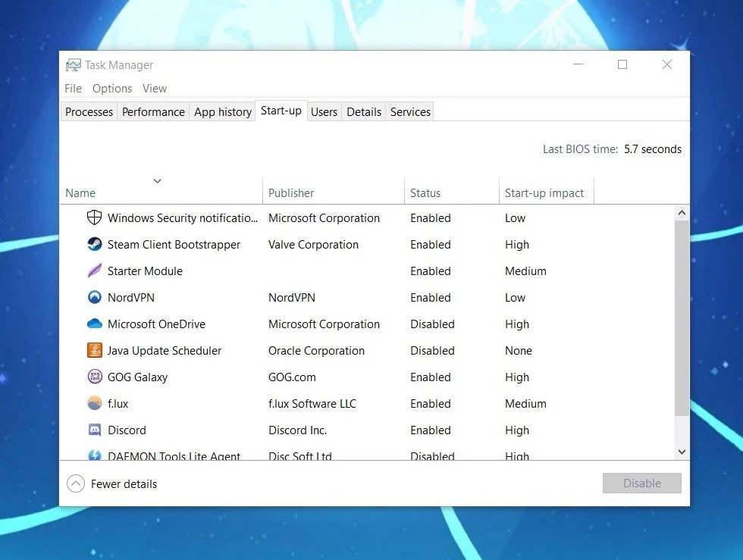Click the f.lux moon icon
The width and height of the screenshot is (743, 560).
pos(94,403)
